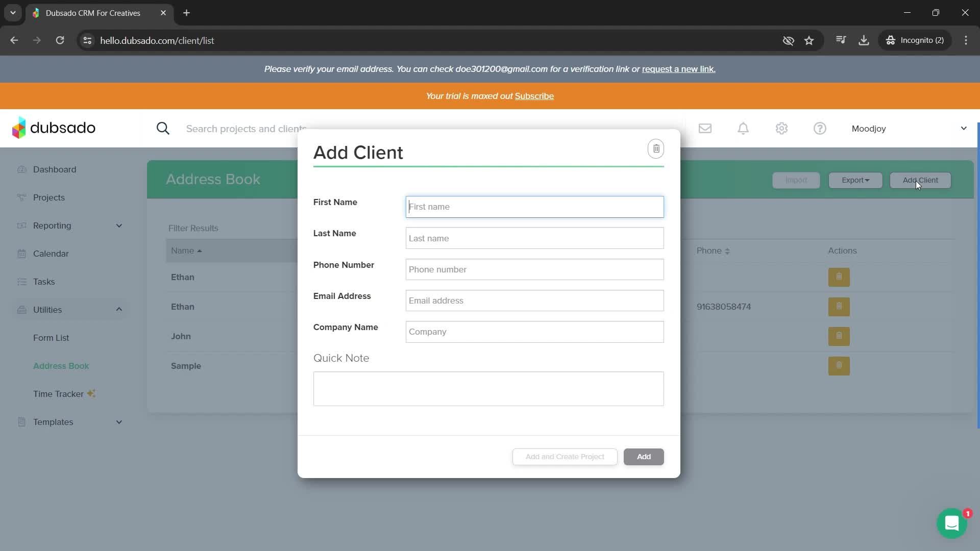Open a new browser tab
This screenshot has height=551, width=980.
pos(186,13)
